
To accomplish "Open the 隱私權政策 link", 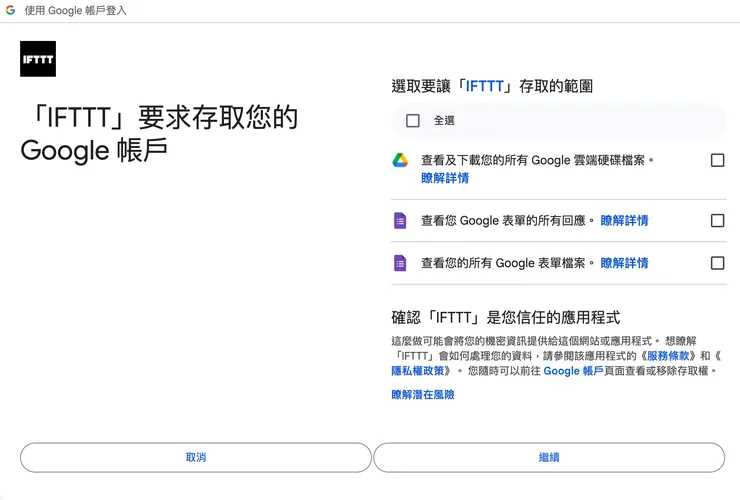I will coord(418,371).
